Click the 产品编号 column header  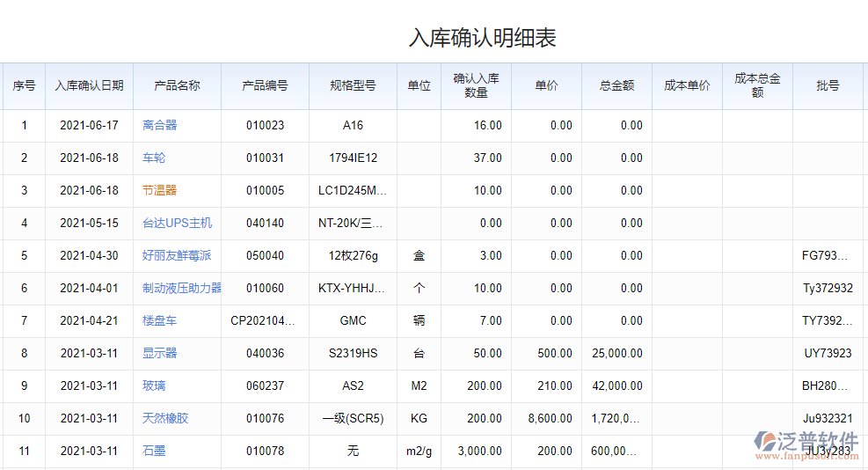[265, 85]
